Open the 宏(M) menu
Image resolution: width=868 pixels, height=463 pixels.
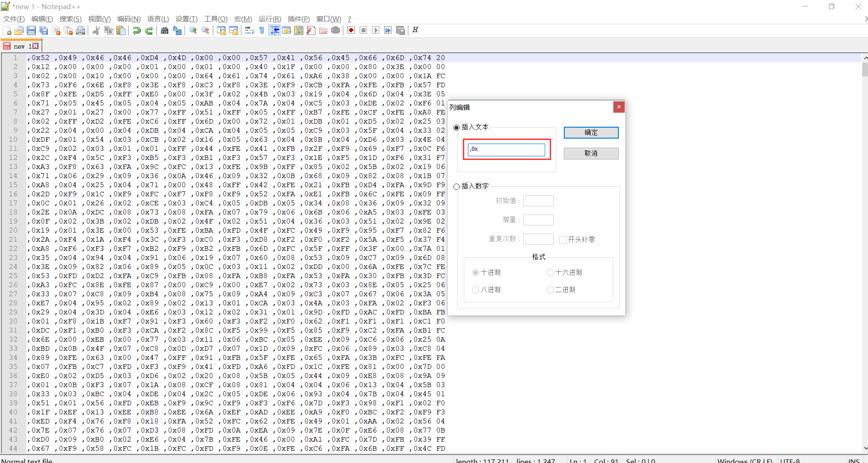tap(243, 19)
